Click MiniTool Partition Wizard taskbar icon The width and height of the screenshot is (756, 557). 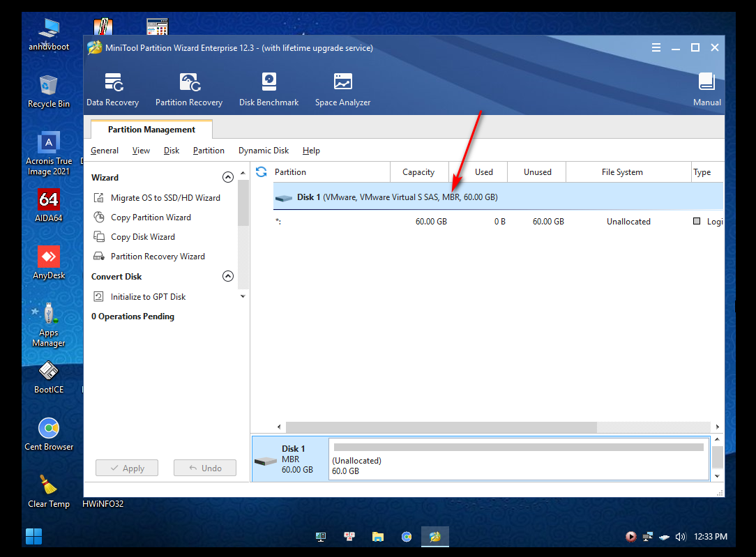point(435,536)
